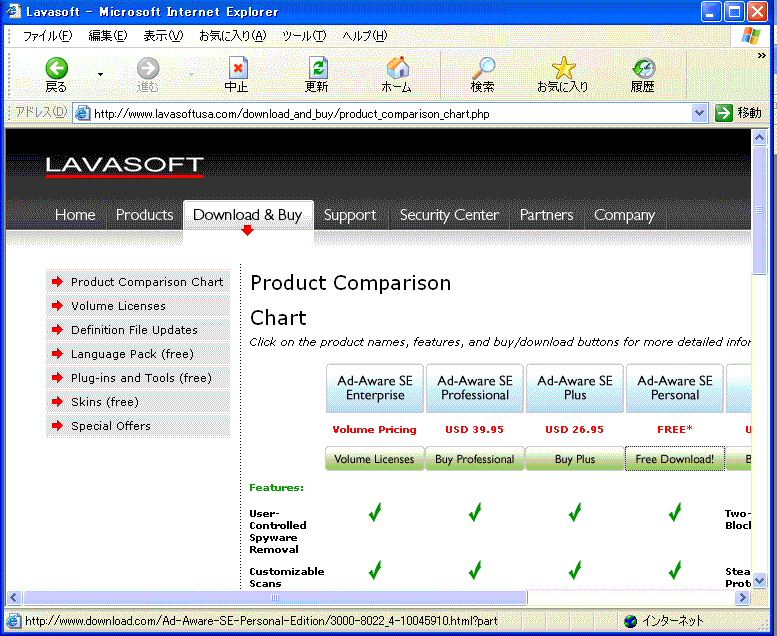This screenshot has height=636, width=777.
Task: Select the Download & Buy tab
Action: (x=248, y=215)
